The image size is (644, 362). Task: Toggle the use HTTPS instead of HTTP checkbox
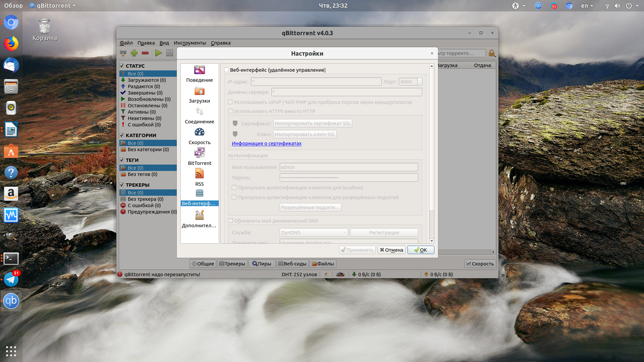pyautogui.click(x=230, y=111)
